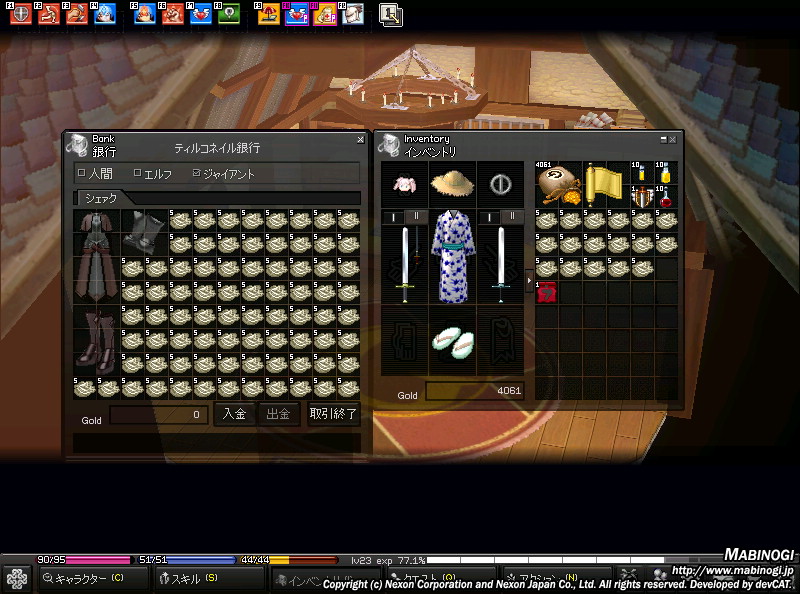Open the インベントリ menu button

325,580
